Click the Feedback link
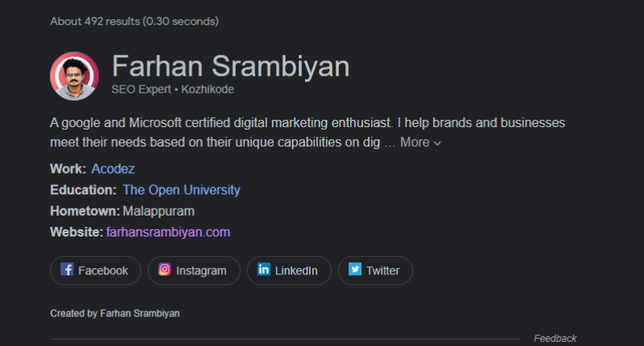The width and height of the screenshot is (644, 346). pos(555,339)
